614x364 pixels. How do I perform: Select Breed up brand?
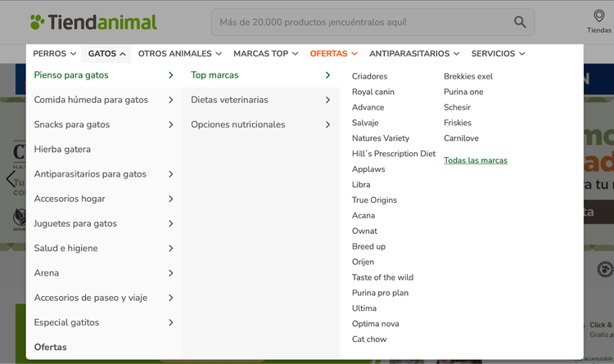[x=368, y=246]
